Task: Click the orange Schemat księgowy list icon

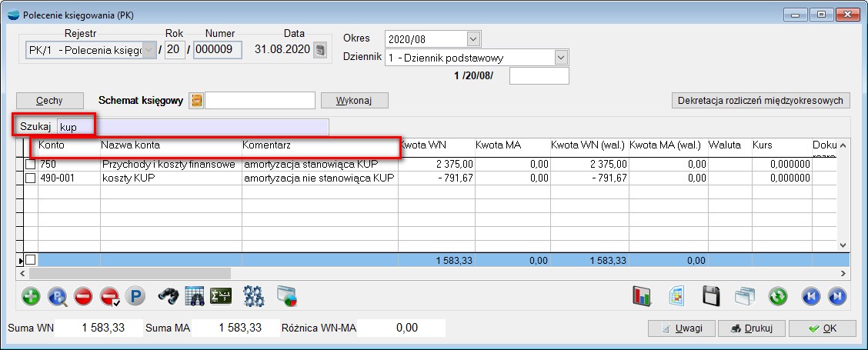Action: [x=196, y=100]
